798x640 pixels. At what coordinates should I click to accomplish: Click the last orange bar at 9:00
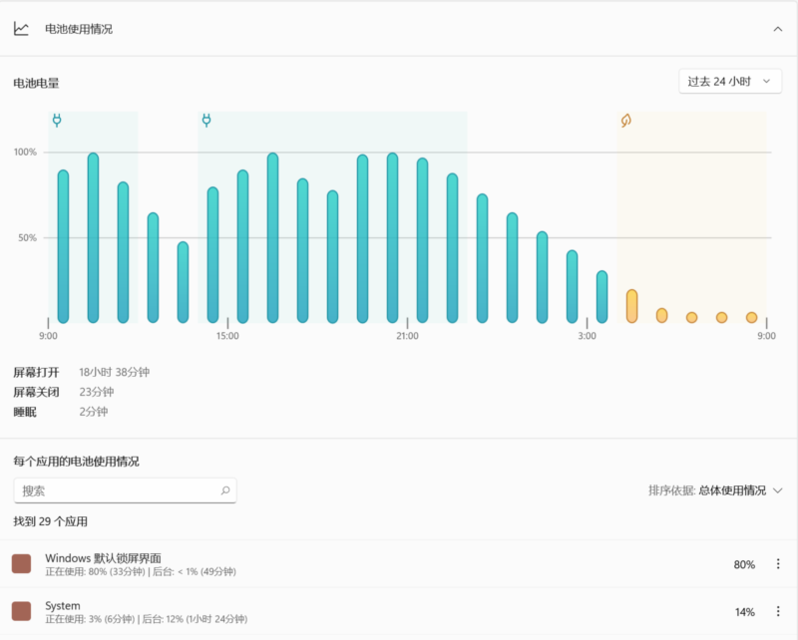[752, 317]
